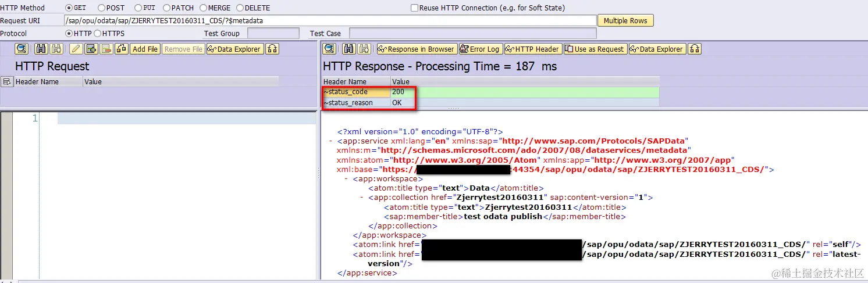Click the table selector icon beside request Header Name
Viewport: 868px width, 283px height.
click(7, 82)
